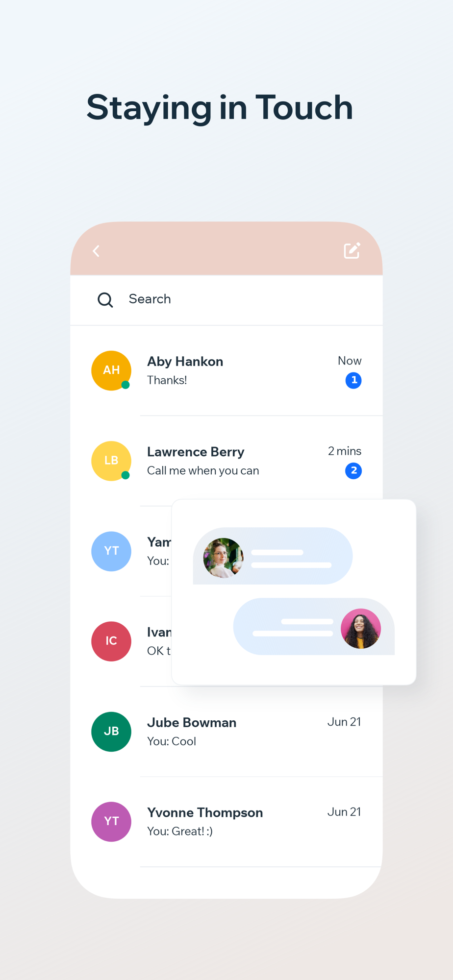Click the woman with glasses profile photo
The height and width of the screenshot is (980, 453).
[x=223, y=558]
